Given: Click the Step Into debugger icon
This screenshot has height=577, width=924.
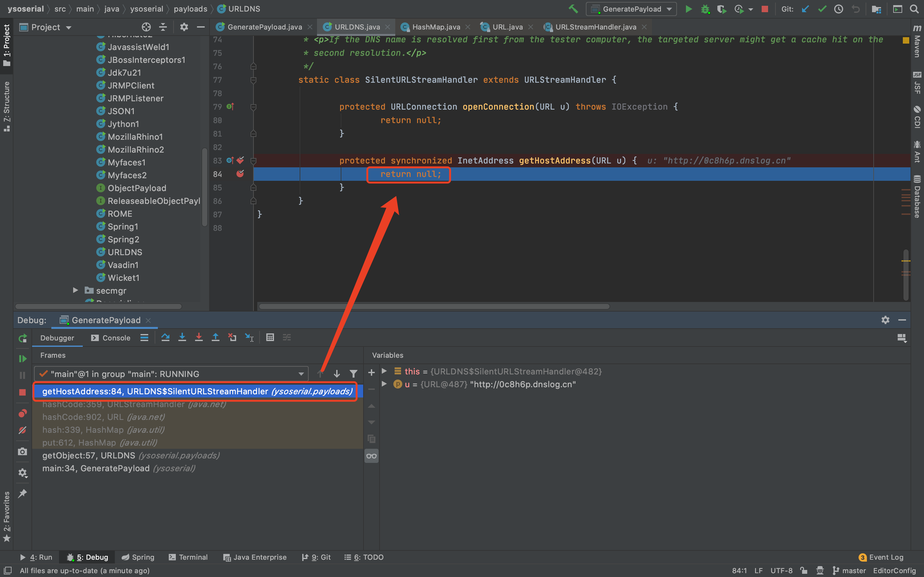Looking at the screenshot, I should coord(182,337).
